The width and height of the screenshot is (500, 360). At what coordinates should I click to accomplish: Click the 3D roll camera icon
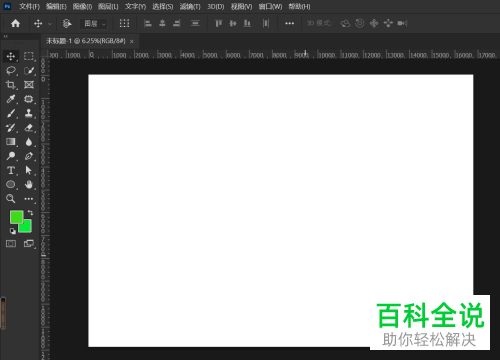(359, 23)
